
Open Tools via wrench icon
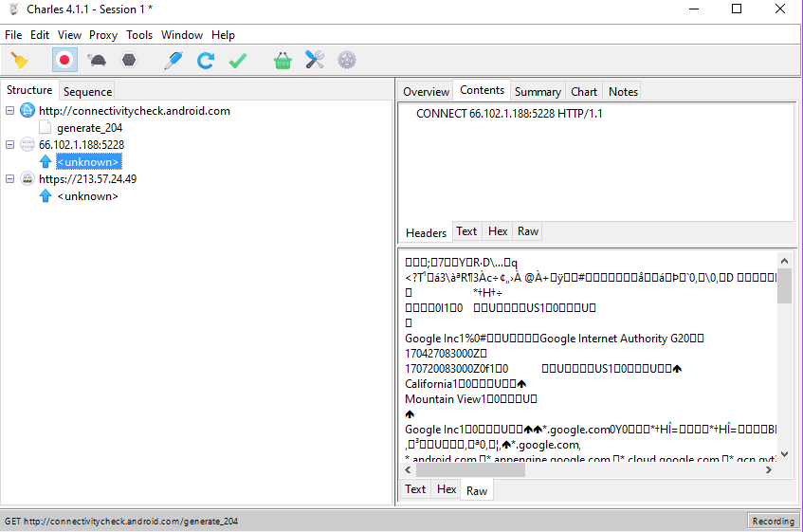[315, 61]
